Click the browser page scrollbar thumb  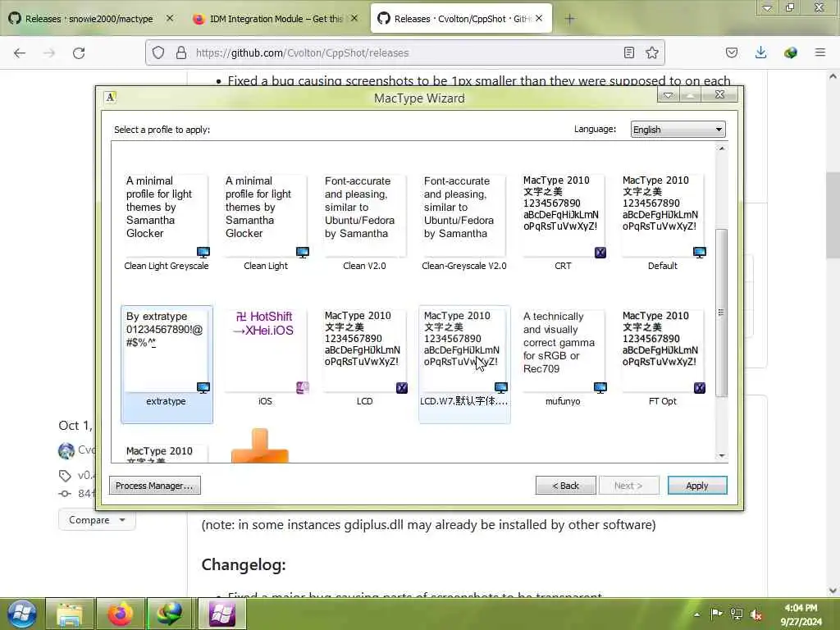(833, 214)
